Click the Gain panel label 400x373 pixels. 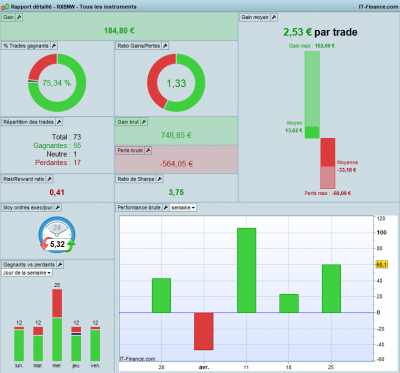click(9, 17)
